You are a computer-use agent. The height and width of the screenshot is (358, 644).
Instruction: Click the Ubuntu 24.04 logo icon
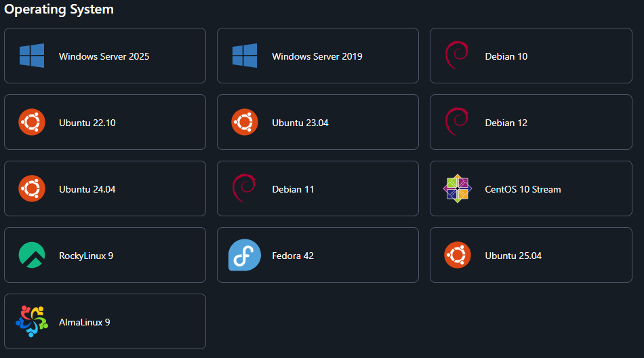pos(32,188)
